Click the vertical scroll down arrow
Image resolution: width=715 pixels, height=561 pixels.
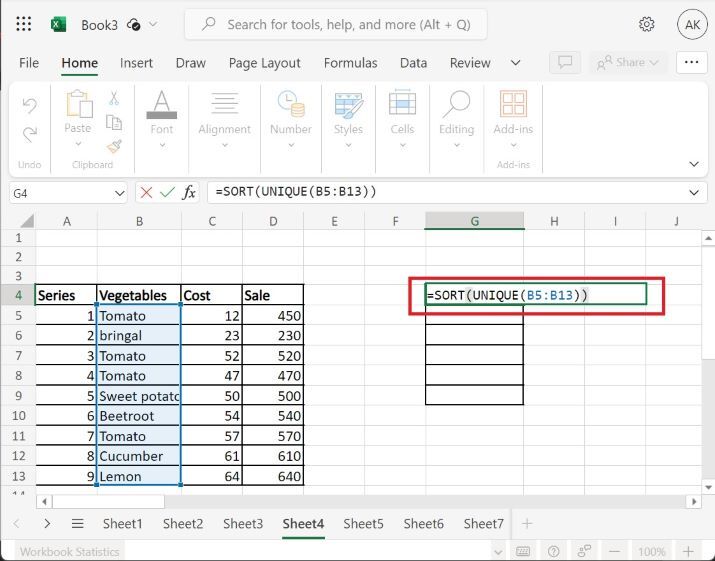click(x=708, y=488)
